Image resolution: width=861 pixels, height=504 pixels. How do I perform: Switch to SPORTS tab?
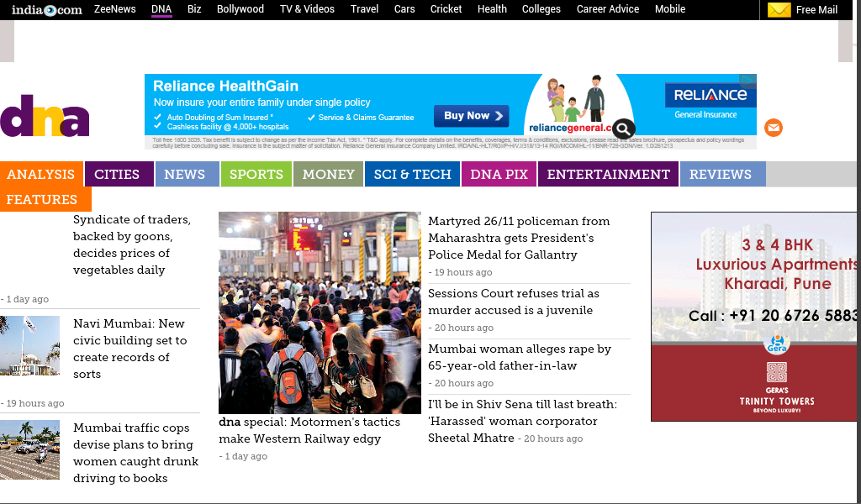tap(256, 174)
